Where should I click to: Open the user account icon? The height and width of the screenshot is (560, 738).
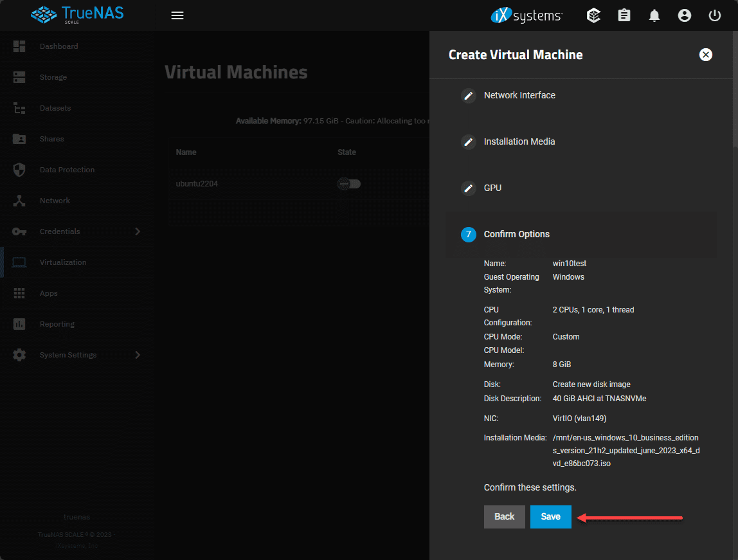685,15
